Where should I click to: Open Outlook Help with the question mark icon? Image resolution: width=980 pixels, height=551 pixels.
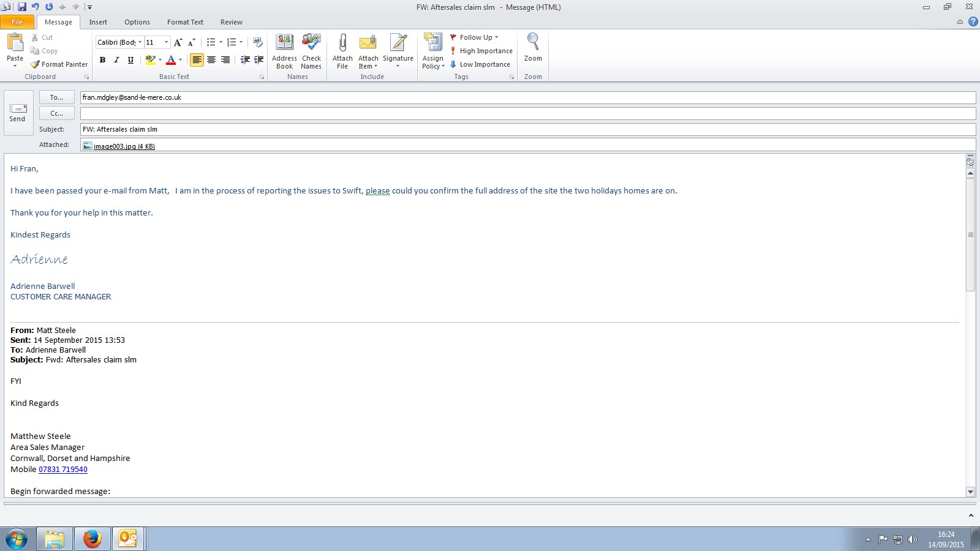(x=973, y=21)
